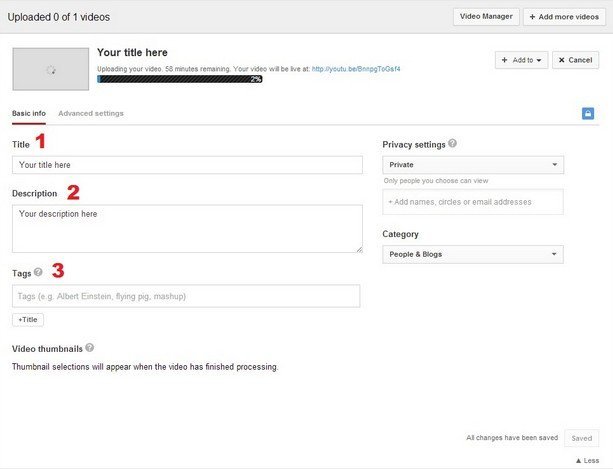Screen dimensions: 613x469
Task: Click the Add more videos button
Action: pyautogui.click(x=564, y=17)
